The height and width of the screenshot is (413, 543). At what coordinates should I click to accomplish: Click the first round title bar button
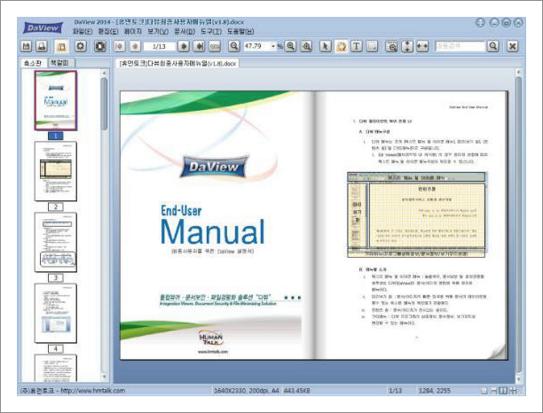click(x=480, y=23)
